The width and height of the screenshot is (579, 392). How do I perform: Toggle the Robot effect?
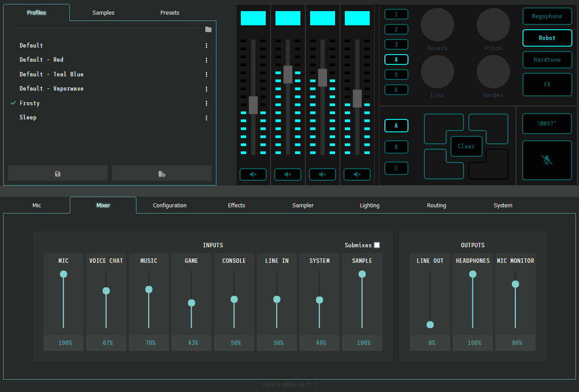tap(547, 38)
